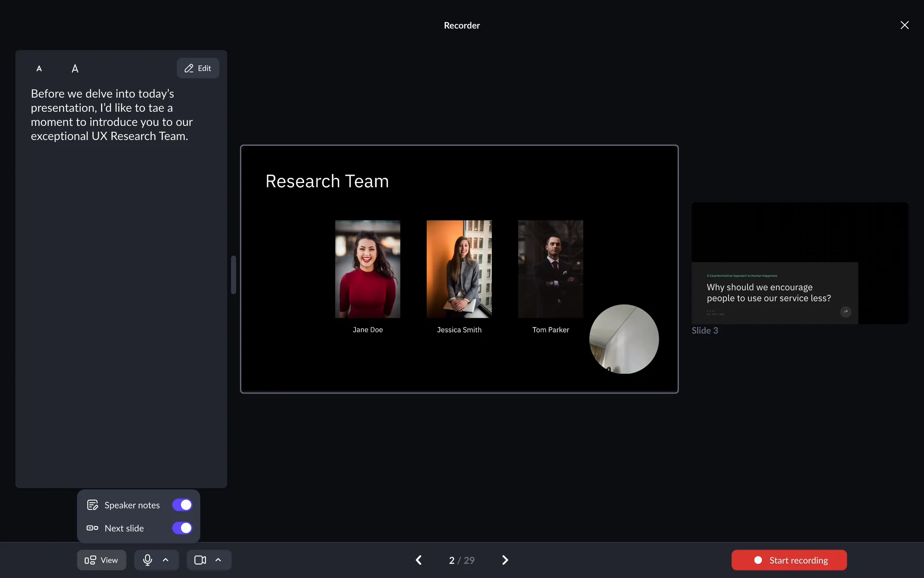Image resolution: width=924 pixels, height=578 pixels.
Task: Toggle Speaker notes switch off
Action: [x=182, y=505]
